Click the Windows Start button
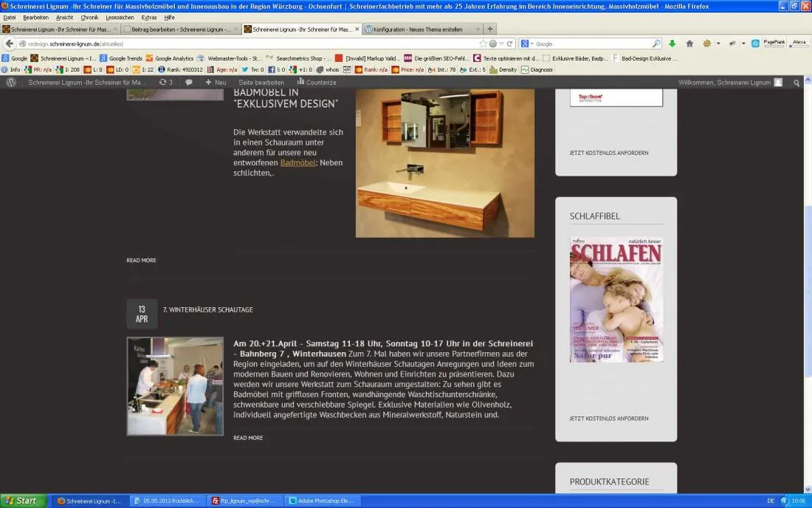 23,501
